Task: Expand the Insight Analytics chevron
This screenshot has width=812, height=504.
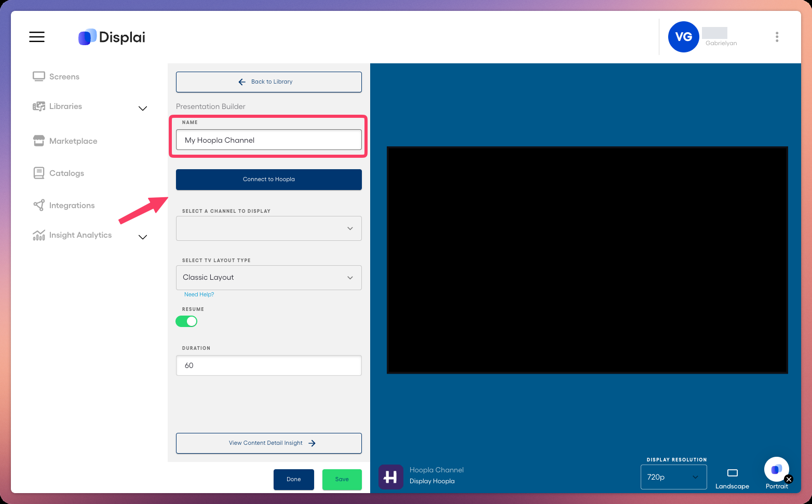Action: click(x=143, y=237)
